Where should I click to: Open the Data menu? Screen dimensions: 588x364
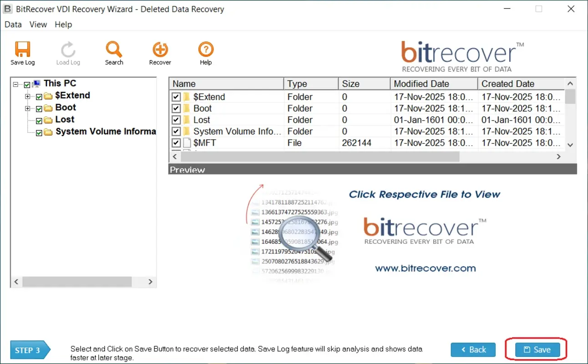(x=13, y=25)
